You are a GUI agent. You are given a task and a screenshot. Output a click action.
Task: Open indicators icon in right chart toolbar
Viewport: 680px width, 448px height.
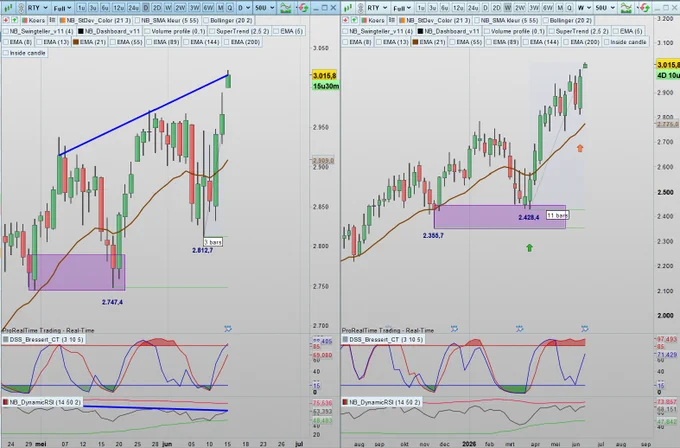(625, 8)
